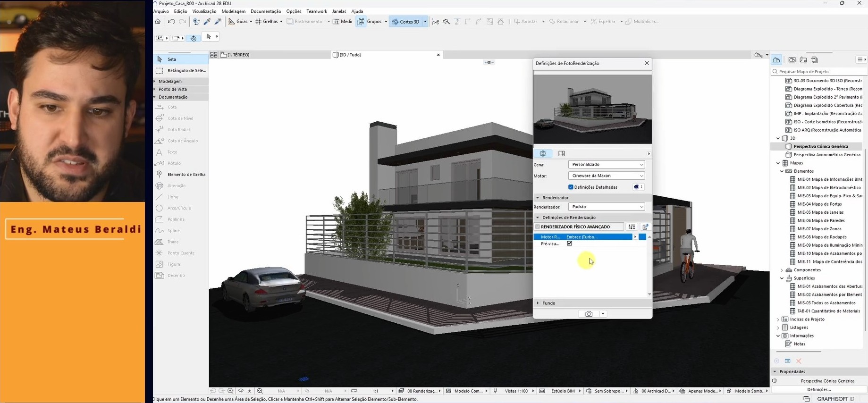Viewport: 868px width, 403px height.
Task: Open the Project Map navigator icon
Action: click(776, 60)
